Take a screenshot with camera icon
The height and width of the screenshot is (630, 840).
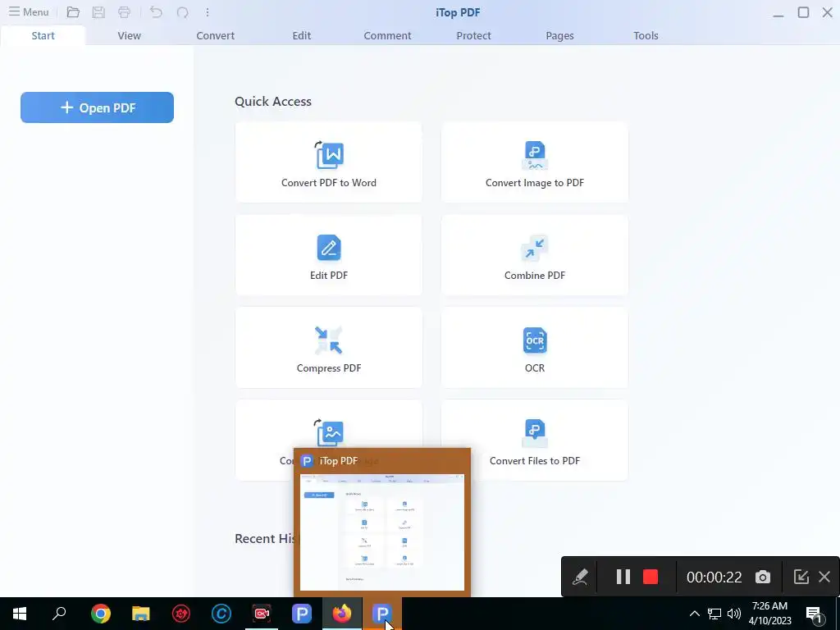763,577
